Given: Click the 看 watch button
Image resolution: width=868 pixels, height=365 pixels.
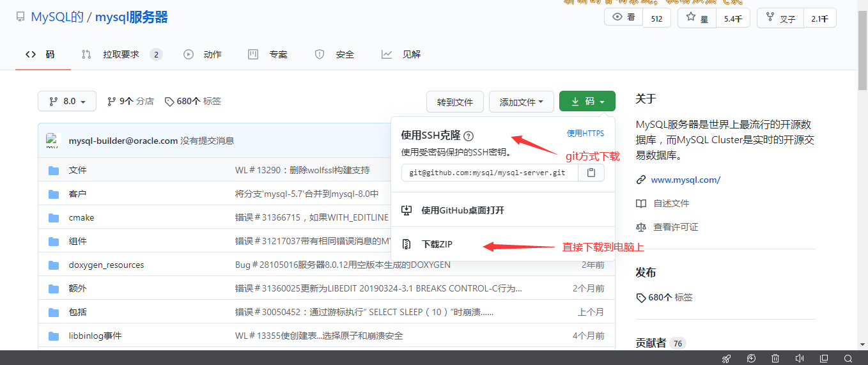Looking at the screenshot, I should [x=624, y=17].
